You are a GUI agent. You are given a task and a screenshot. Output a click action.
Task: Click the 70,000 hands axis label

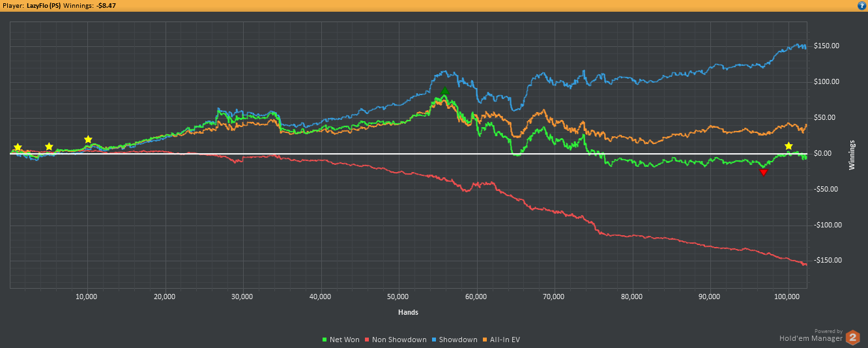[x=554, y=297]
